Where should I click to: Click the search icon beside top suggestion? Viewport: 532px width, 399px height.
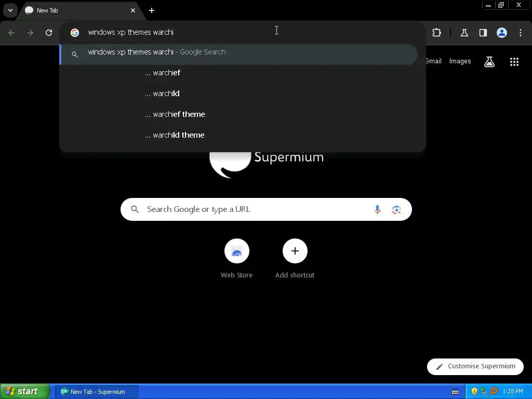(x=75, y=54)
